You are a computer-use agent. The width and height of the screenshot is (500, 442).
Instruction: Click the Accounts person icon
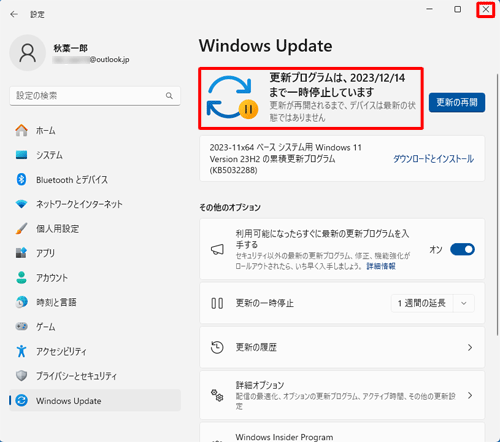[x=21, y=277]
